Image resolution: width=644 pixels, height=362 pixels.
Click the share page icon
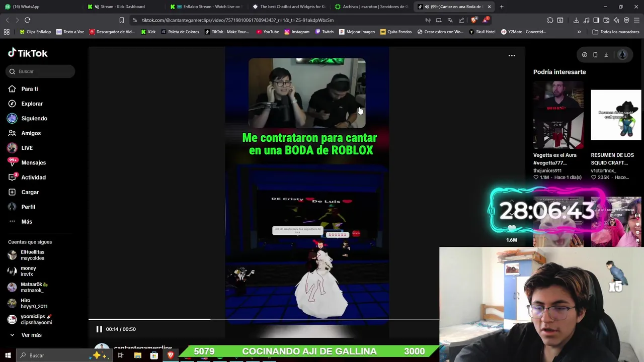(461, 20)
